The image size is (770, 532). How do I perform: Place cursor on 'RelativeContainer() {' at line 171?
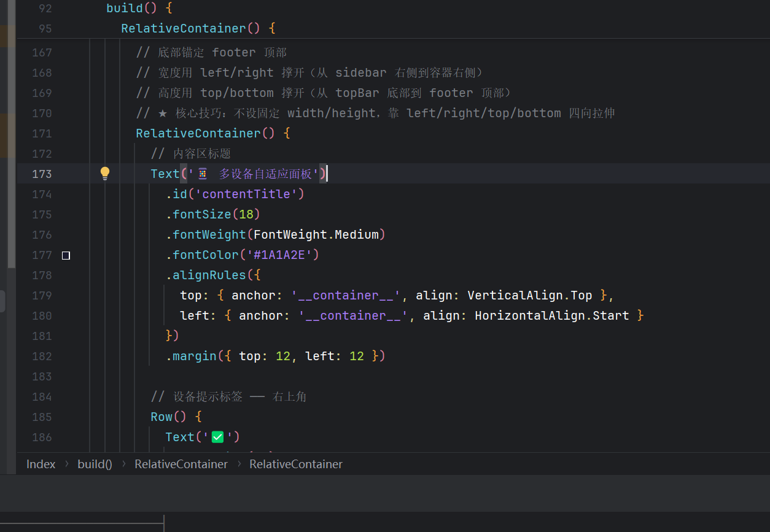tap(213, 134)
